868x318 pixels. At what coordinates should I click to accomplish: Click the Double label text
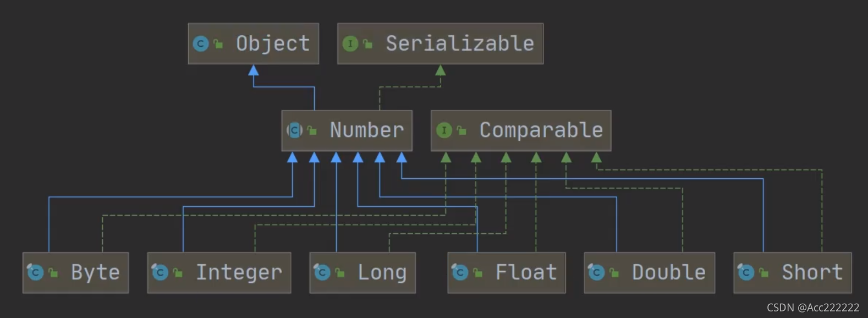(669, 272)
